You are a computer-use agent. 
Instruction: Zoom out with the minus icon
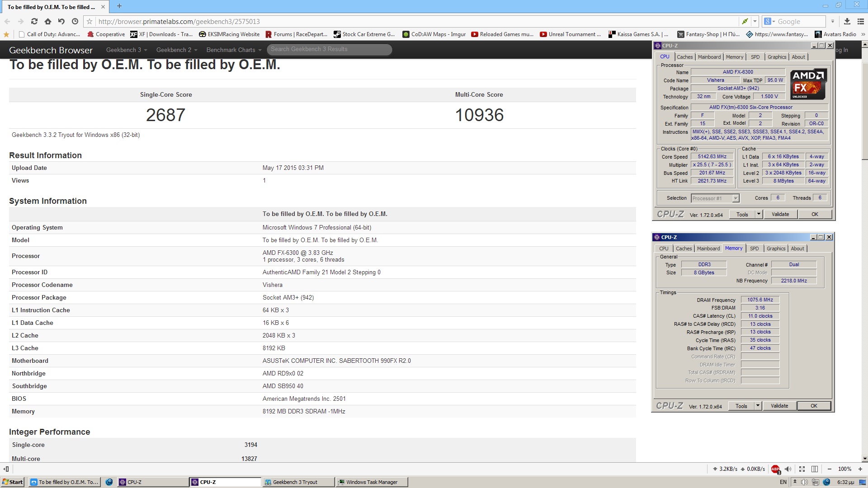pyautogui.click(x=830, y=469)
